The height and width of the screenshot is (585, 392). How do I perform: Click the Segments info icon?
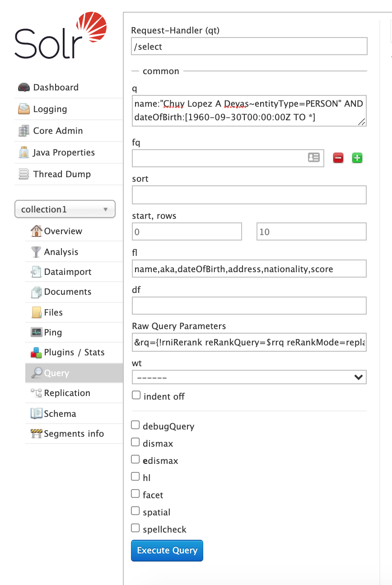pos(36,434)
